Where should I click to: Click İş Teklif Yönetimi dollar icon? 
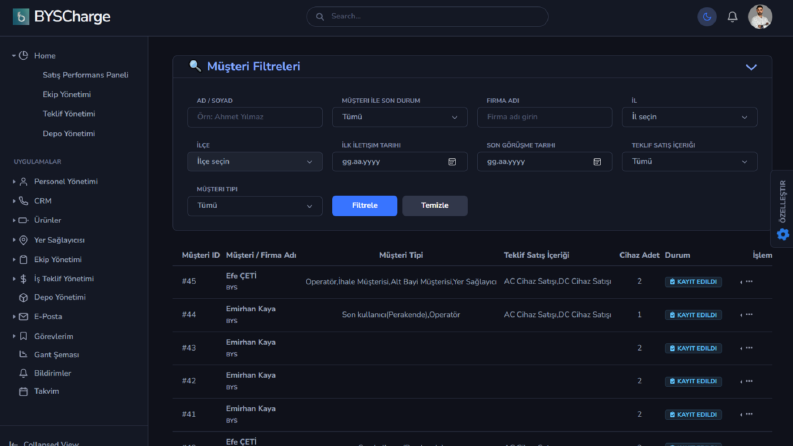coord(23,279)
